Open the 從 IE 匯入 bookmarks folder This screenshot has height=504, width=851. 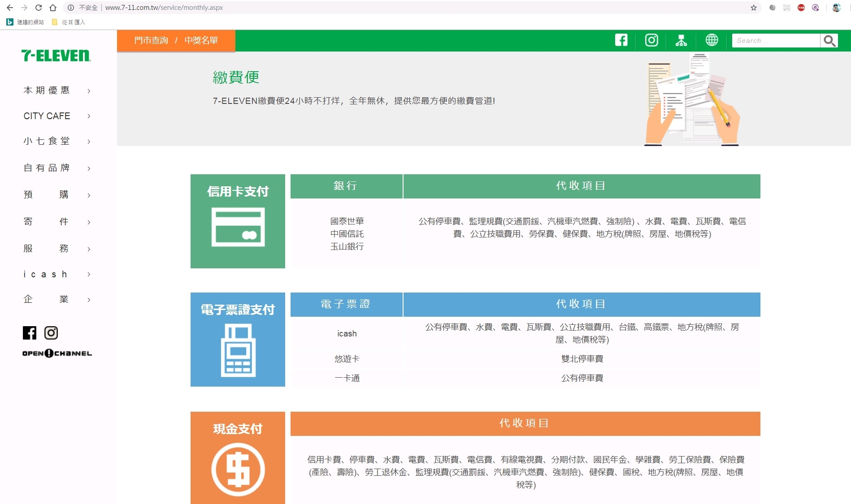tap(69, 22)
